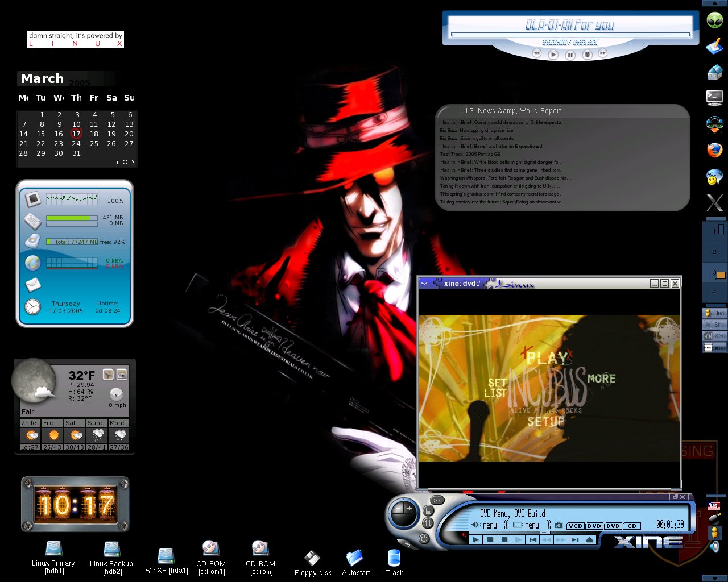
Task: Click the xine power quit button
Action: pos(424,538)
